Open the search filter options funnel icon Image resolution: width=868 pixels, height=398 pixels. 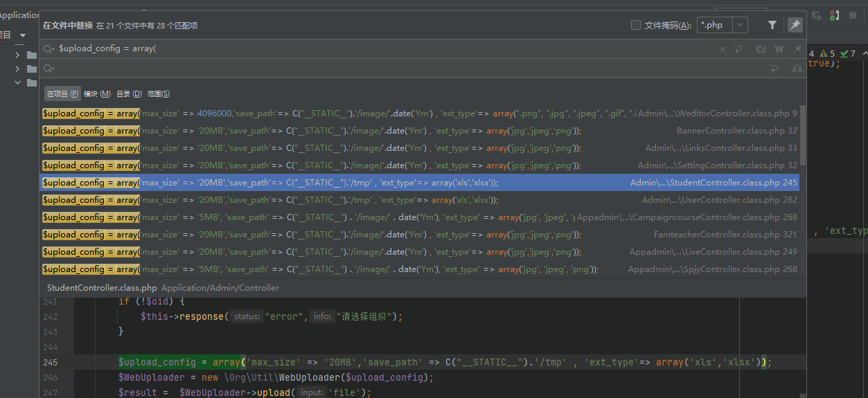(772, 25)
